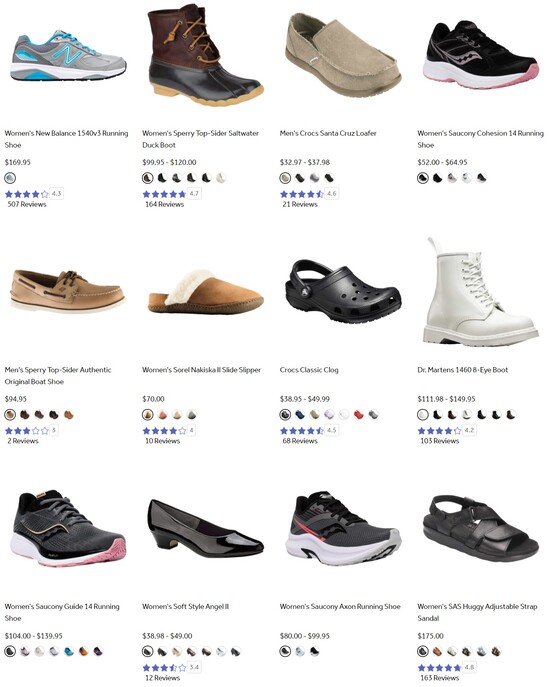This screenshot has width=550, height=687.
Task: Open 507 Reviews for New Balance shoe
Action: click(27, 204)
